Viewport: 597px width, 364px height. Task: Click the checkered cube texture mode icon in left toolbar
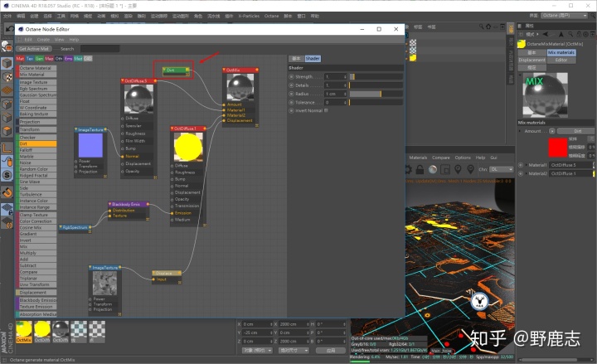point(7,77)
